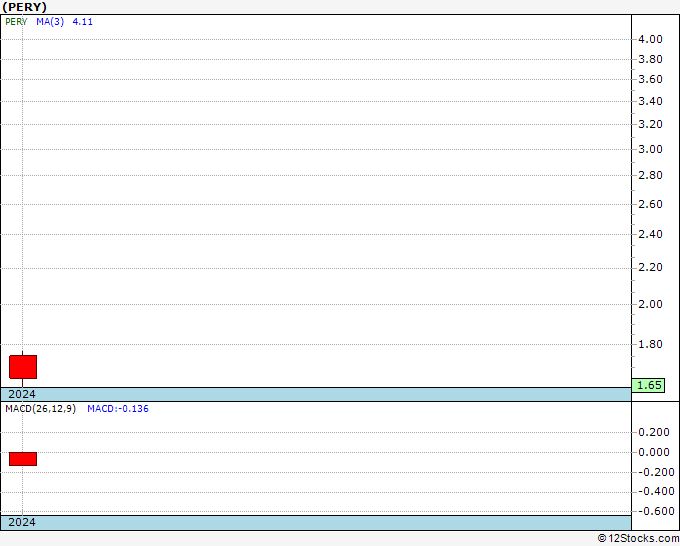The image size is (680, 546).
Task: Click the 2.00 price axis label
Action: click(x=650, y=304)
